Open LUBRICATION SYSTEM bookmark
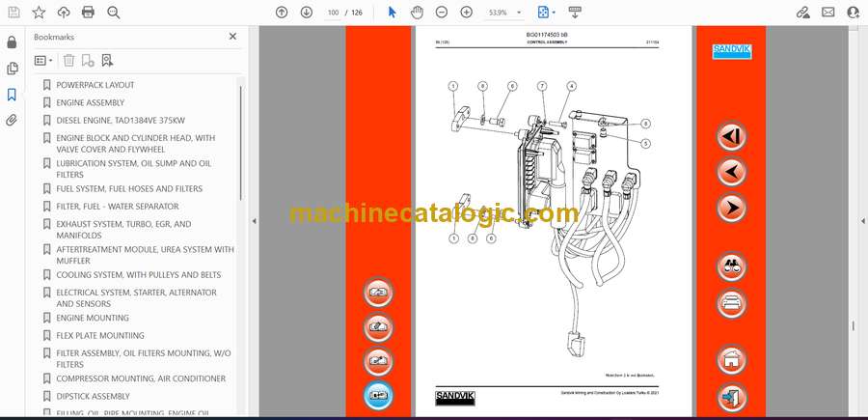868x420 pixels. click(x=133, y=169)
